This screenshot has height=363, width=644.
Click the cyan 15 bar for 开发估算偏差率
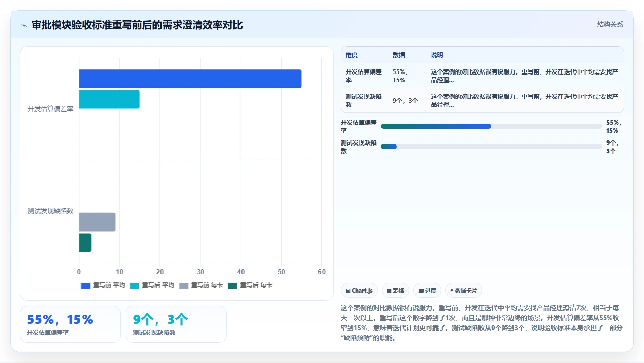[109, 99]
